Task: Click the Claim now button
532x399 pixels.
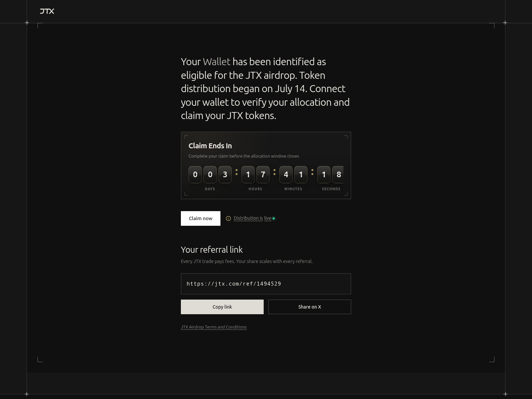Action: (200, 218)
